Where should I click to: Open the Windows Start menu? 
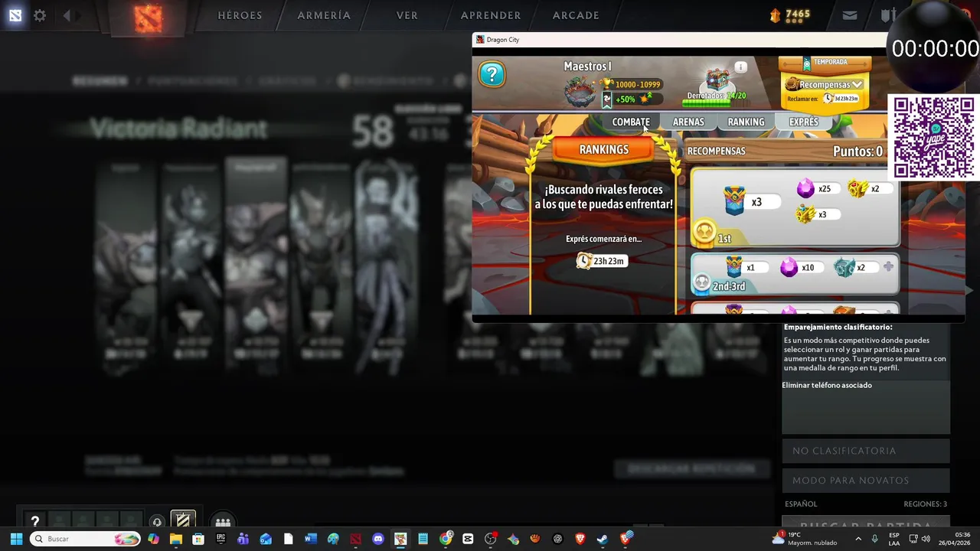point(15,539)
